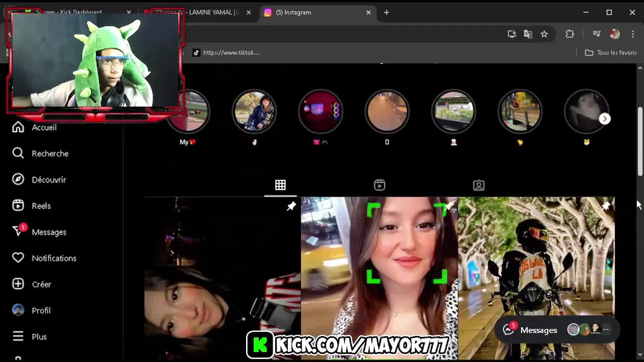Viewport: 644px width, 362px height.
Task: Open the browser extensions puzzle icon
Action: click(x=570, y=34)
